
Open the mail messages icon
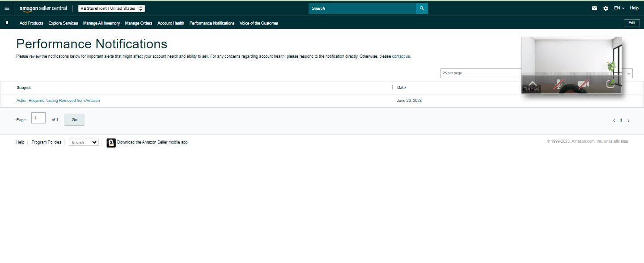[594, 8]
